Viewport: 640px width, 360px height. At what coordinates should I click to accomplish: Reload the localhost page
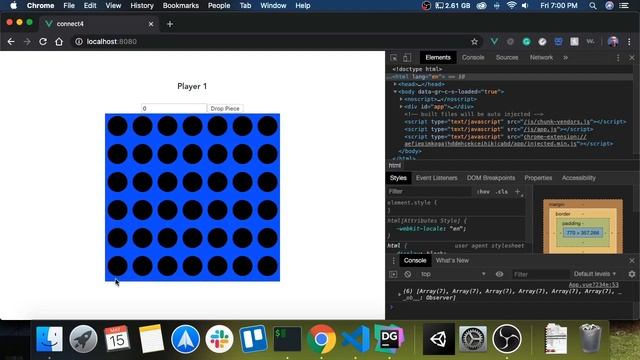point(43,42)
